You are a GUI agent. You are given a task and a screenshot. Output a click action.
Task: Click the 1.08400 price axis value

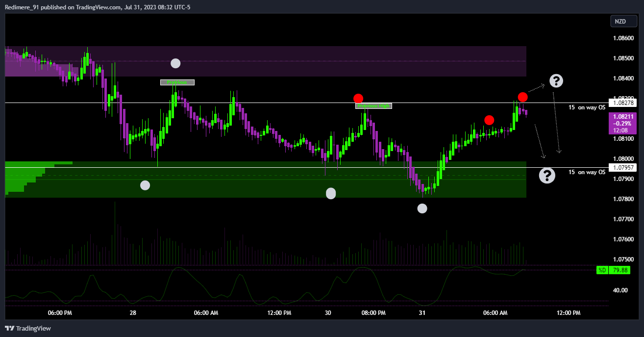622,78
